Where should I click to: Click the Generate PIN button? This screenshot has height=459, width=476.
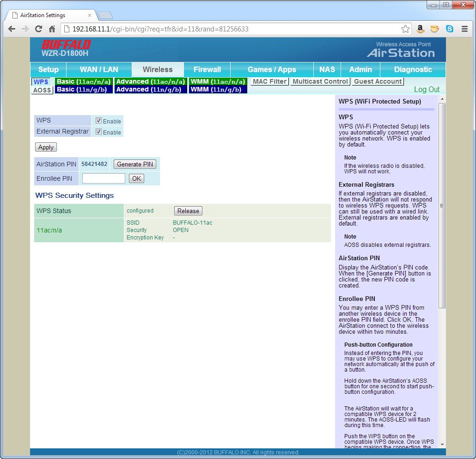pyautogui.click(x=135, y=164)
